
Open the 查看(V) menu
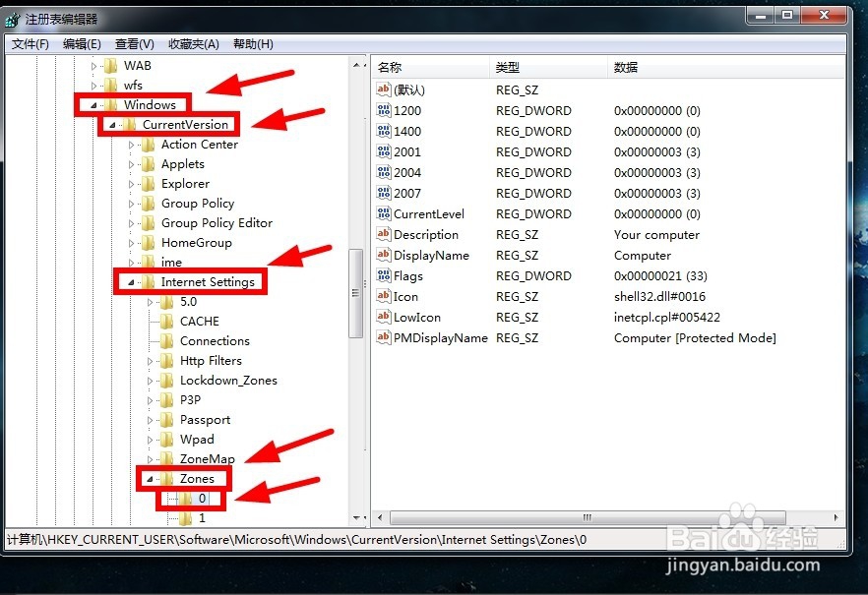(x=134, y=44)
